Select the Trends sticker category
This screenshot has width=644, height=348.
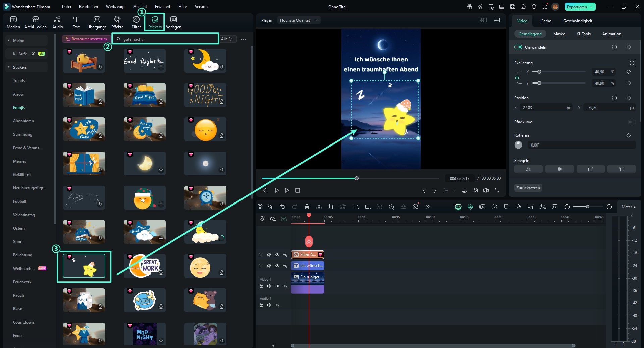(x=19, y=81)
